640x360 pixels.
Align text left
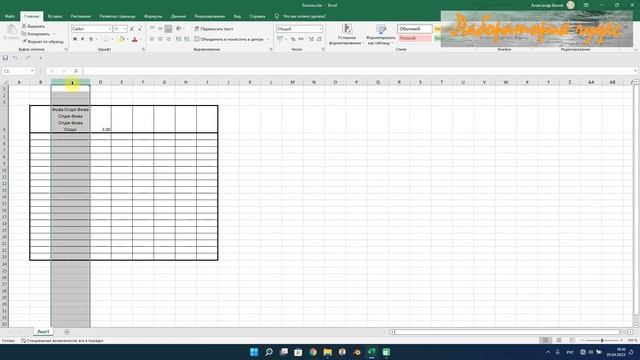[x=152, y=39]
